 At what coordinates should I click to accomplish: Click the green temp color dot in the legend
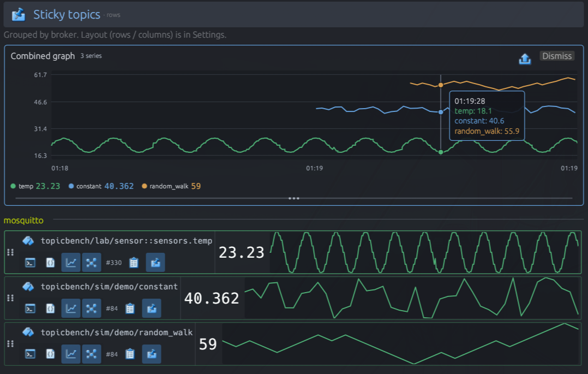[13, 186]
